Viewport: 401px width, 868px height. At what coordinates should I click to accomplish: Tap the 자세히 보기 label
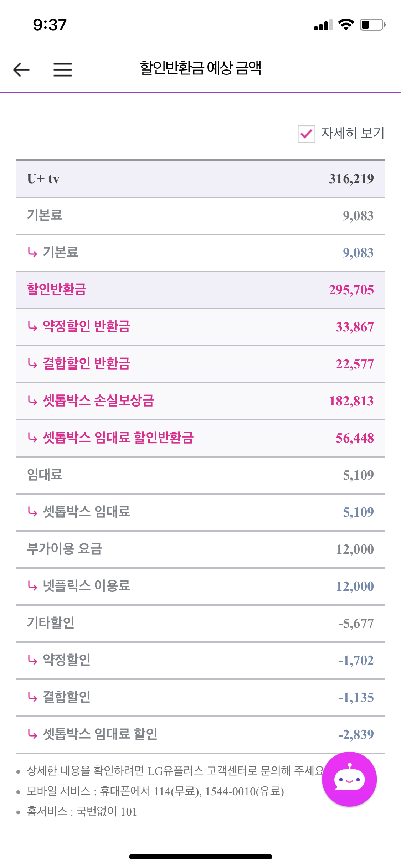[353, 133]
